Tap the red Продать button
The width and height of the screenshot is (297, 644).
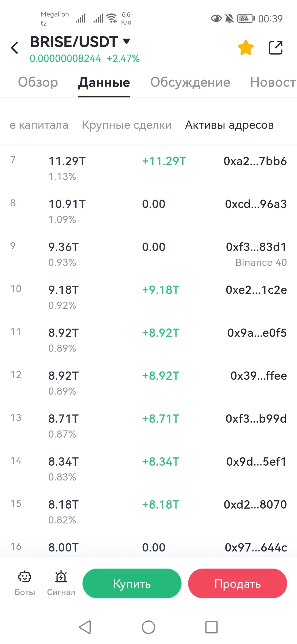point(238,583)
